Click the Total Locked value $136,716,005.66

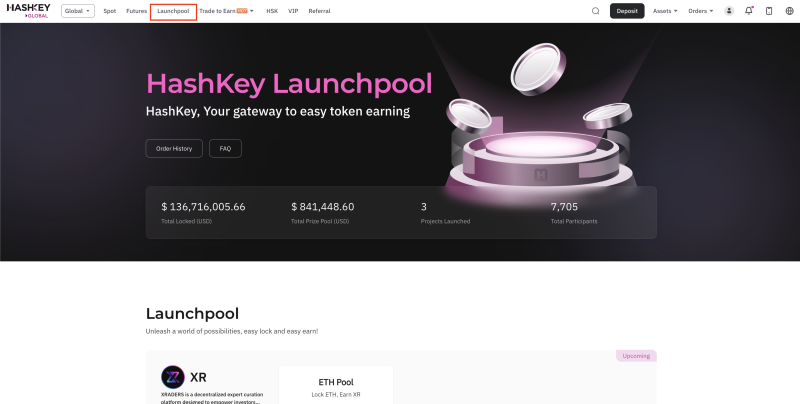tap(203, 207)
